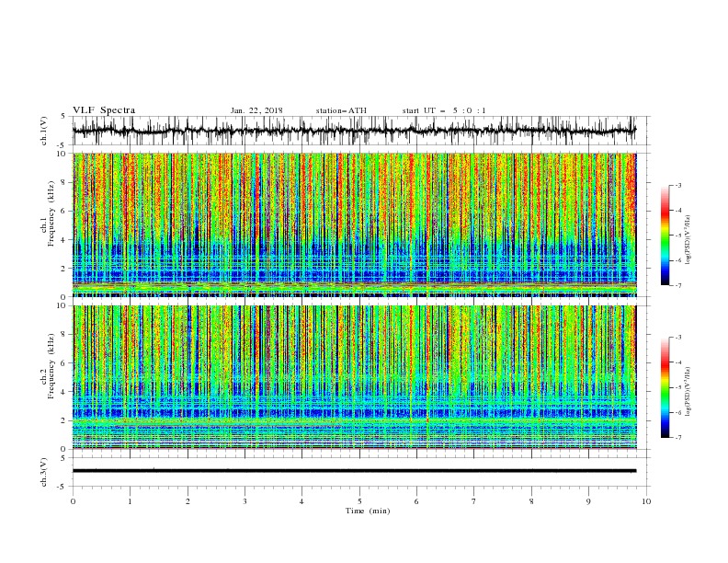Click the log(PSD) label beside ch.2 color bar
728x563 pixels.
coord(688,391)
